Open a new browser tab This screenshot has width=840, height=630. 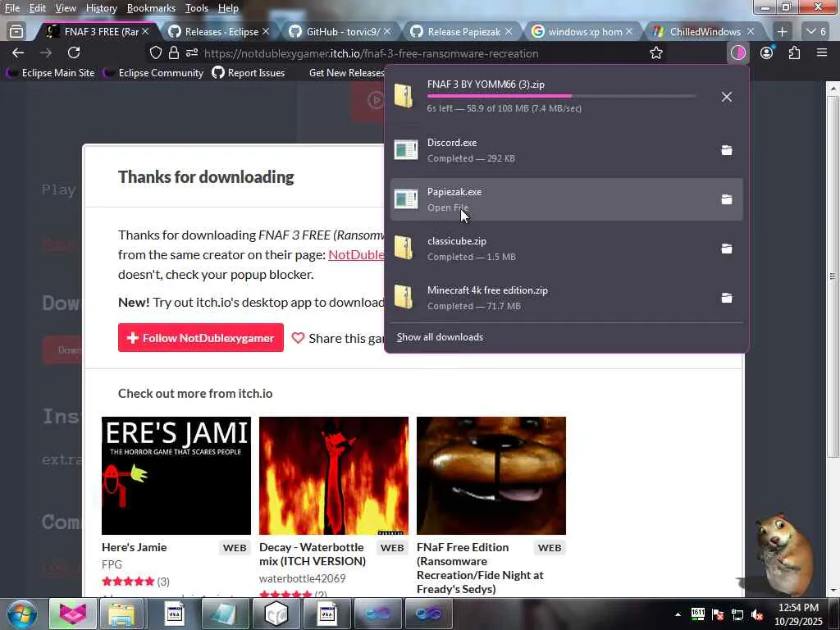coord(782,32)
